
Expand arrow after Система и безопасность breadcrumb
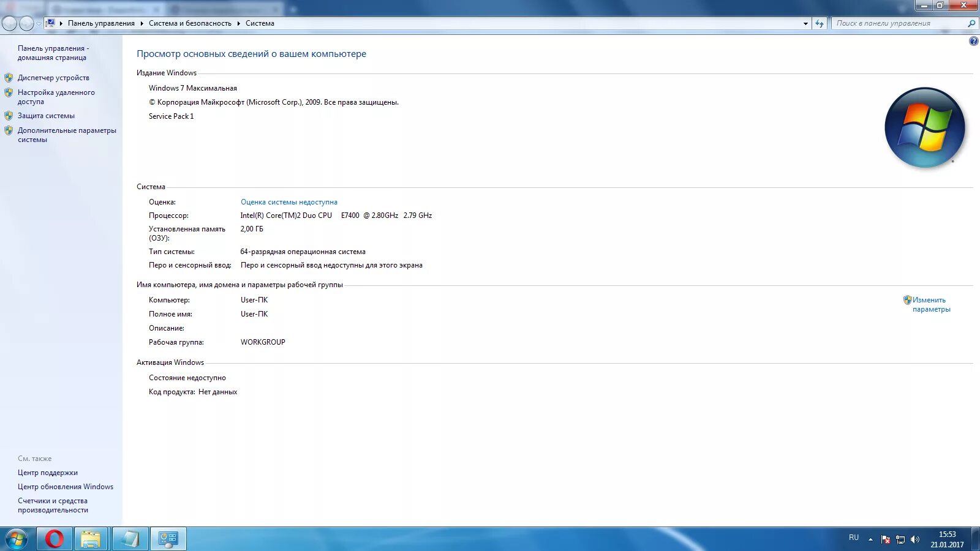[238, 23]
